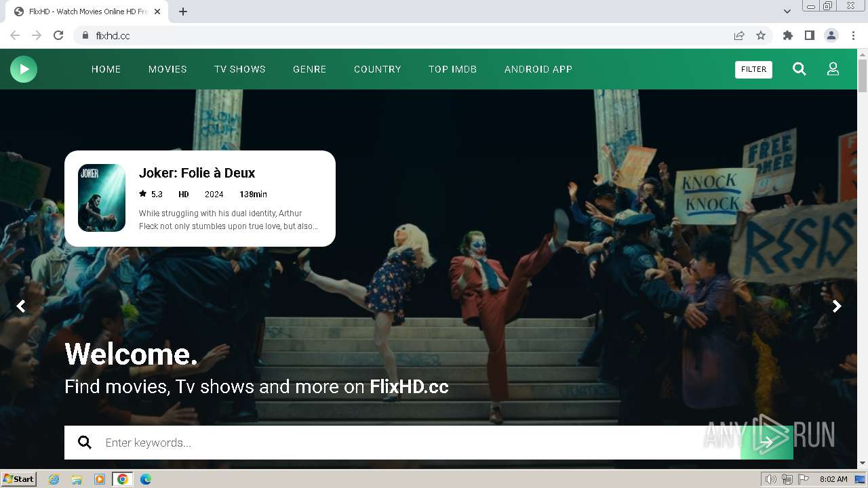Open the Chrome profile avatar
Image resolution: width=868 pixels, height=488 pixels.
[x=831, y=35]
